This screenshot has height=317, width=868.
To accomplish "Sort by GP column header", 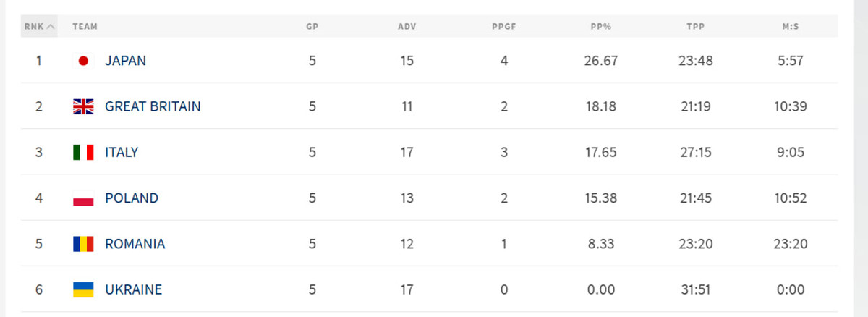I will coord(312,27).
